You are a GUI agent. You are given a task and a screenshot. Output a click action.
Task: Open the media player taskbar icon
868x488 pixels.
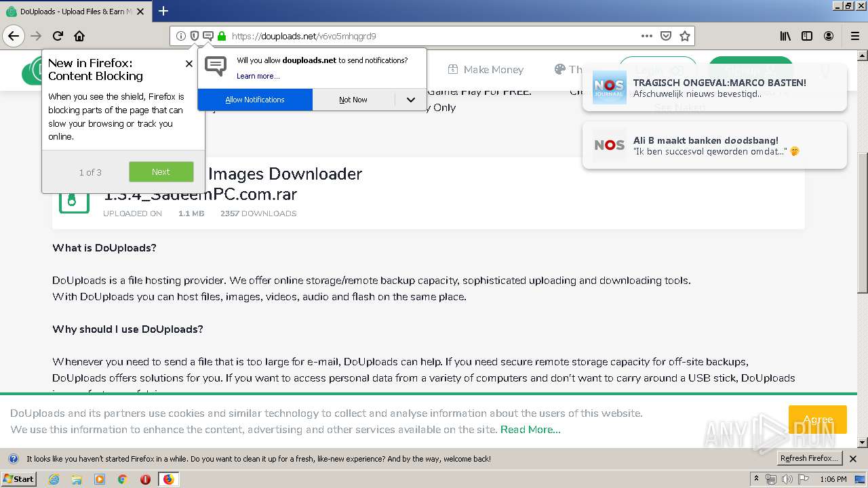(100, 479)
